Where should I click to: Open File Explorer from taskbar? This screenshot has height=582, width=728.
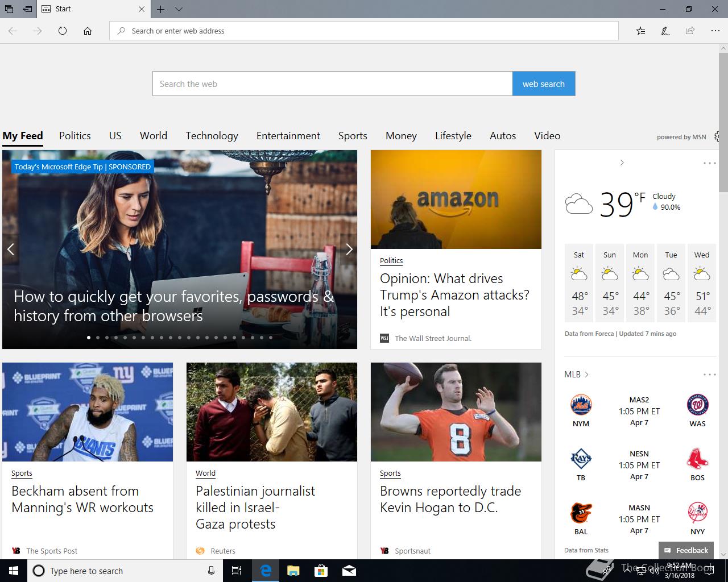(x=293, y=571)
